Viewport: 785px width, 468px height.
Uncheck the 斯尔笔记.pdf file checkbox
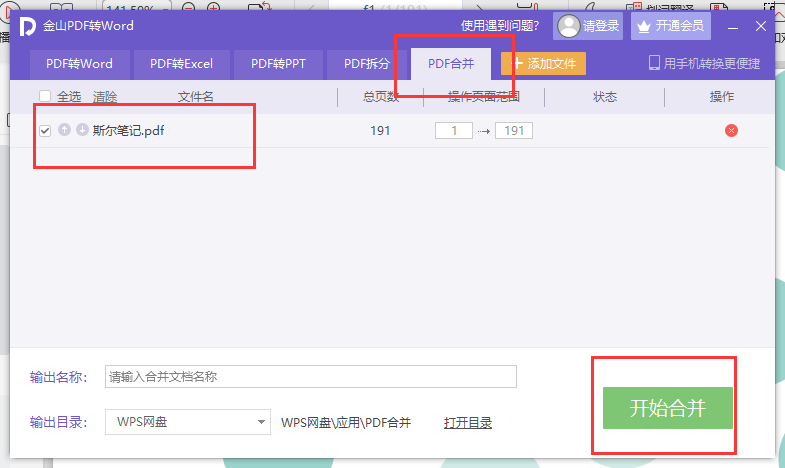point(45,131)
